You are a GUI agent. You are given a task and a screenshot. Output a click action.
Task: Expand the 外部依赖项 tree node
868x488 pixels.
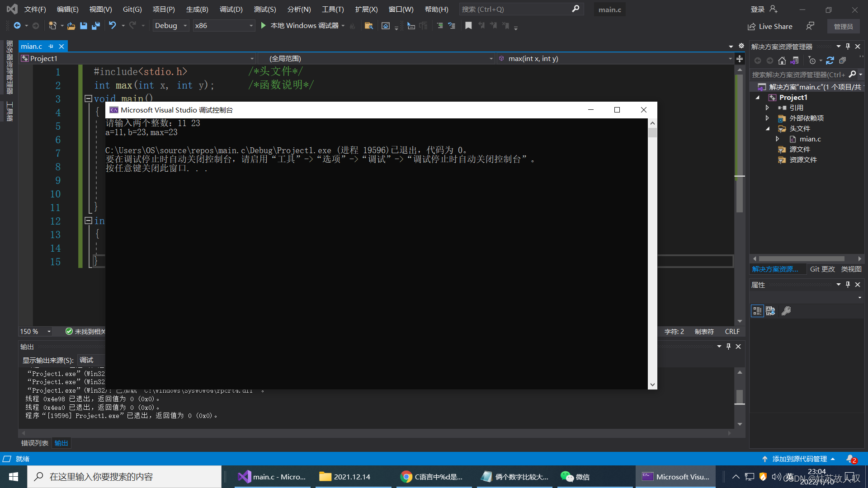coord(767,118)
